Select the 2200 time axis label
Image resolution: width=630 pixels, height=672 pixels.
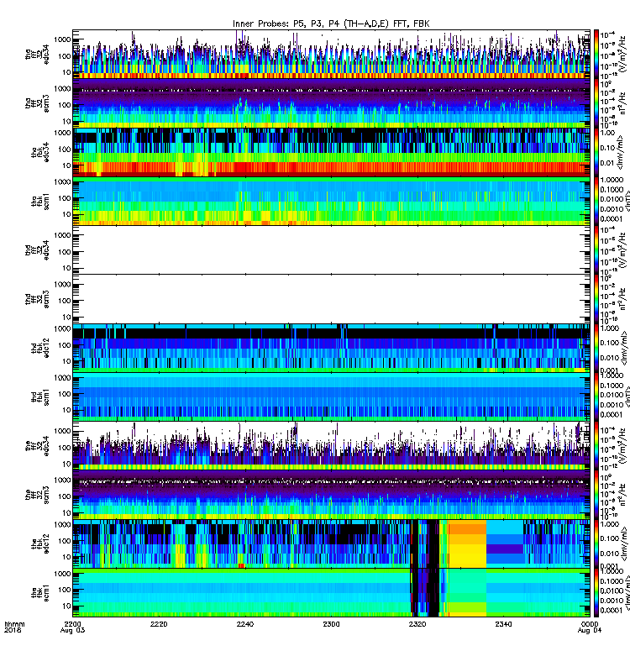pyautogui.click(x=72, y=624)
